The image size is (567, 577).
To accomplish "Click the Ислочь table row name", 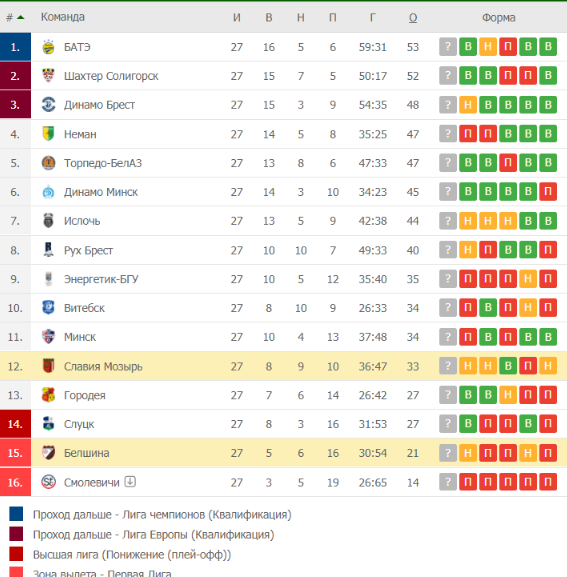I will [82, 221].
